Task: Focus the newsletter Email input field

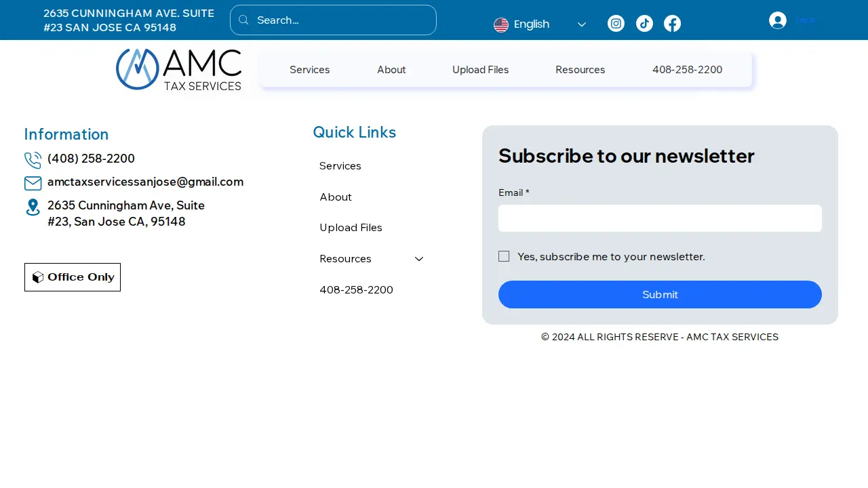Action: (x=660, y=218)
